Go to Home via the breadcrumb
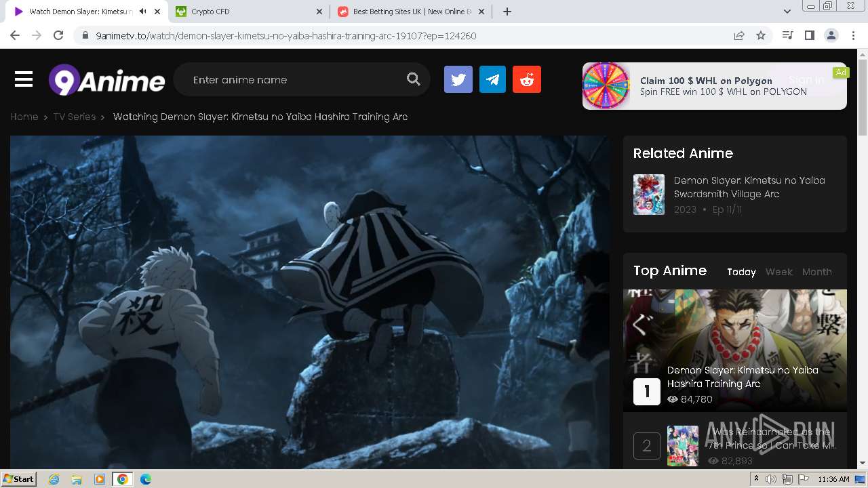 (24, 117)
